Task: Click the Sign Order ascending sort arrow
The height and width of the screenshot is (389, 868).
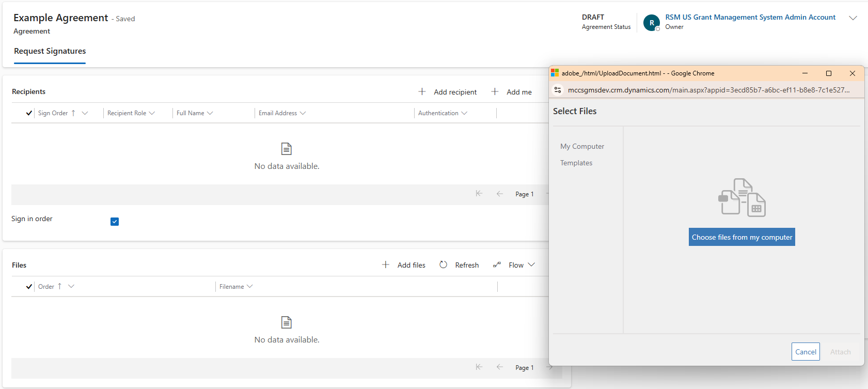Action: 73,113
